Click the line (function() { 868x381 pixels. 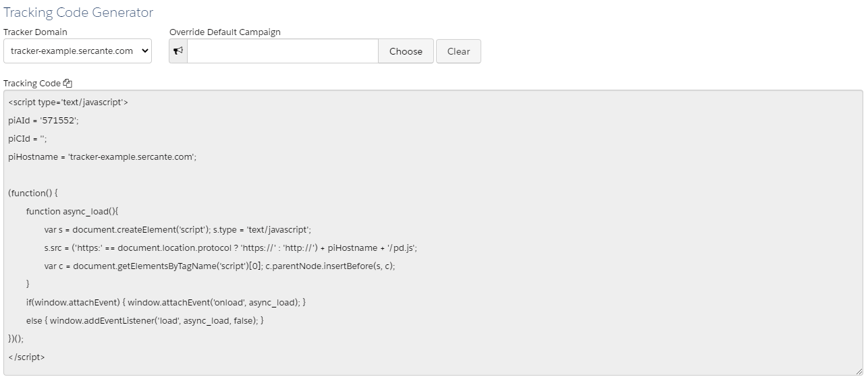(33, 193)
